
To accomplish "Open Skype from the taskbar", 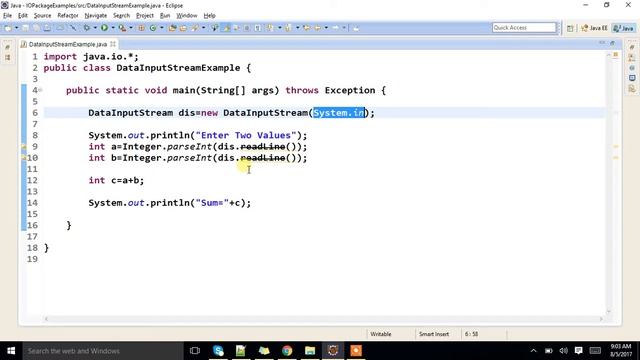I will click(x=218, y=351).
